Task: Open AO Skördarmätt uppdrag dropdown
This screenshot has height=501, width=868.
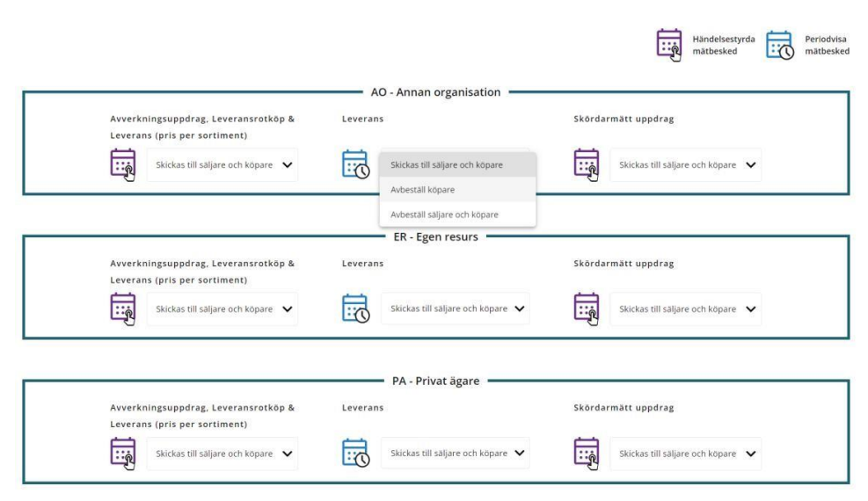Action: coord(686,164)
